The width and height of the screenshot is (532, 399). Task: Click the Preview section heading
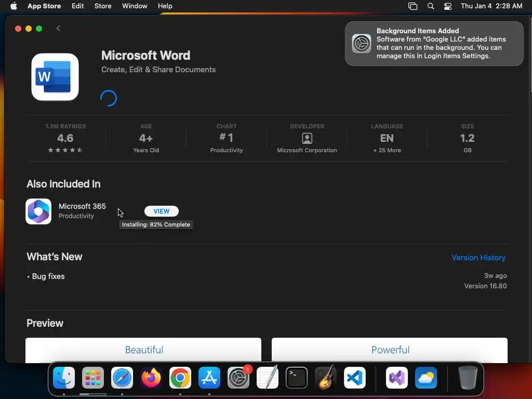tap(45, 323)
